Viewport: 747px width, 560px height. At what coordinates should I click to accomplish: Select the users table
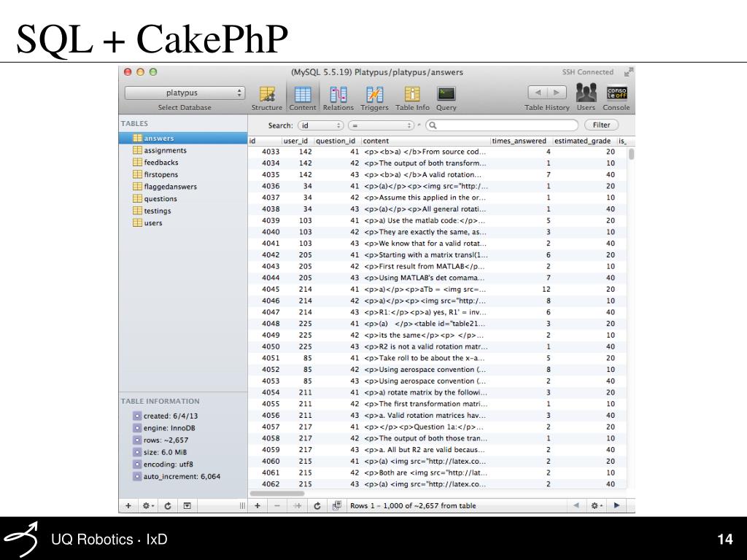pyautogui.click(x=183, y=223)
